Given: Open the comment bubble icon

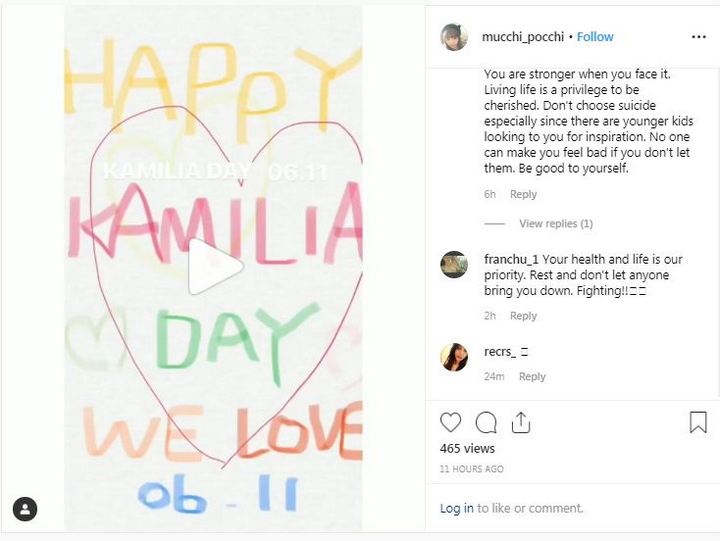Looking at the screenshot, I should [x=486, y=423].
